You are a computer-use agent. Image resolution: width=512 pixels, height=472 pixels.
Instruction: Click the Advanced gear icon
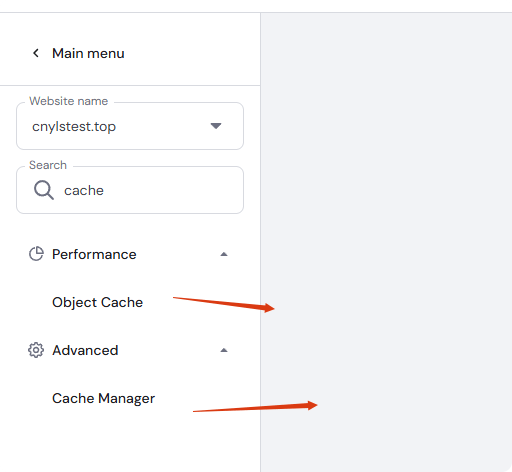[36, 350]
